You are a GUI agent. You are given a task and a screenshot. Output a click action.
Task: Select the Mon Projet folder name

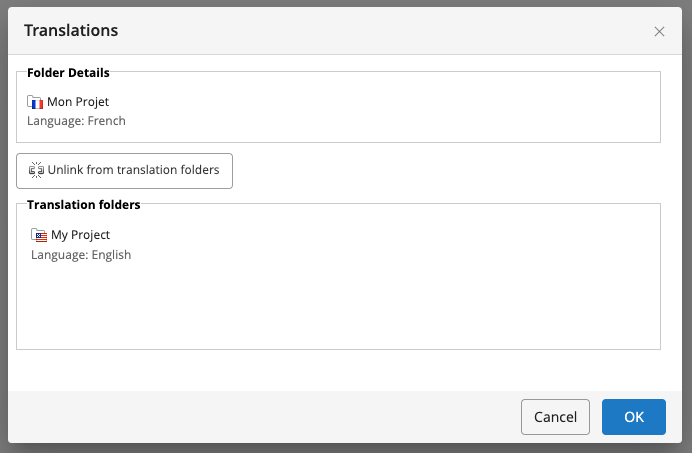78,102
